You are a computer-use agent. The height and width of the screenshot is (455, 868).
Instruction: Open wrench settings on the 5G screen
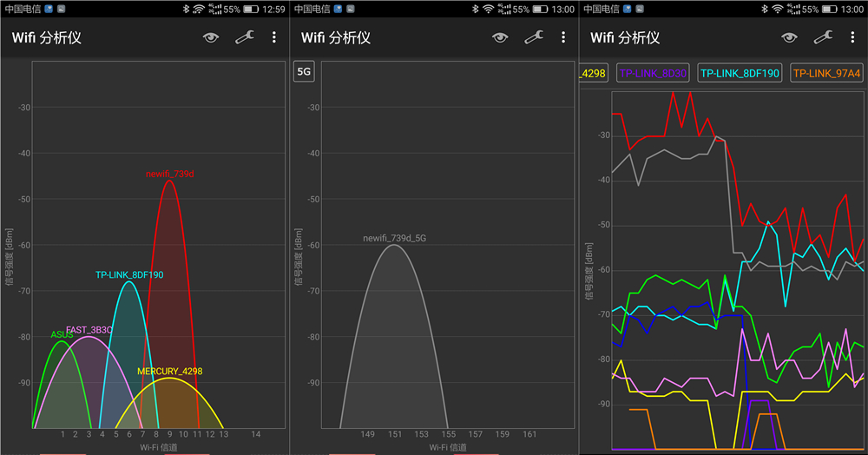tap(535, 37)
